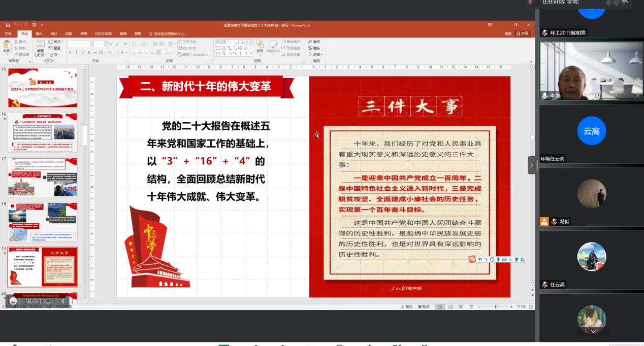Click the Share (共享) button

click(x=522, y=33)
